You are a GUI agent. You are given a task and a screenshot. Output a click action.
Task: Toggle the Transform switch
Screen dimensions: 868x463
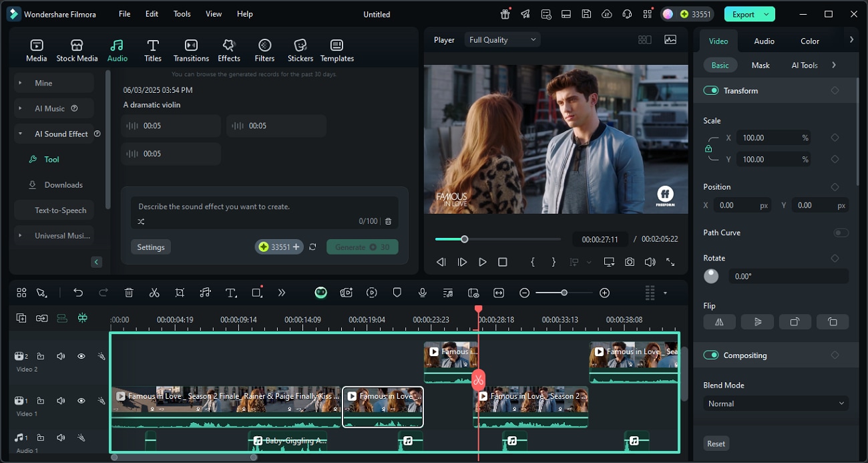pos(710,90)
